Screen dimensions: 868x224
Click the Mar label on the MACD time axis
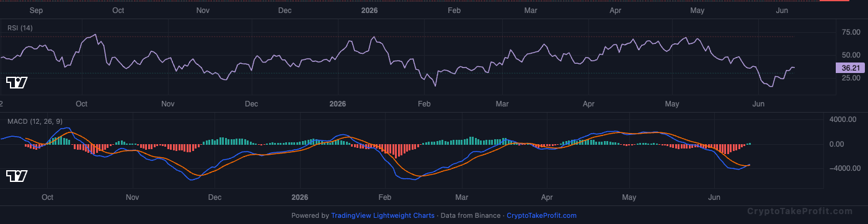[461, 197]
